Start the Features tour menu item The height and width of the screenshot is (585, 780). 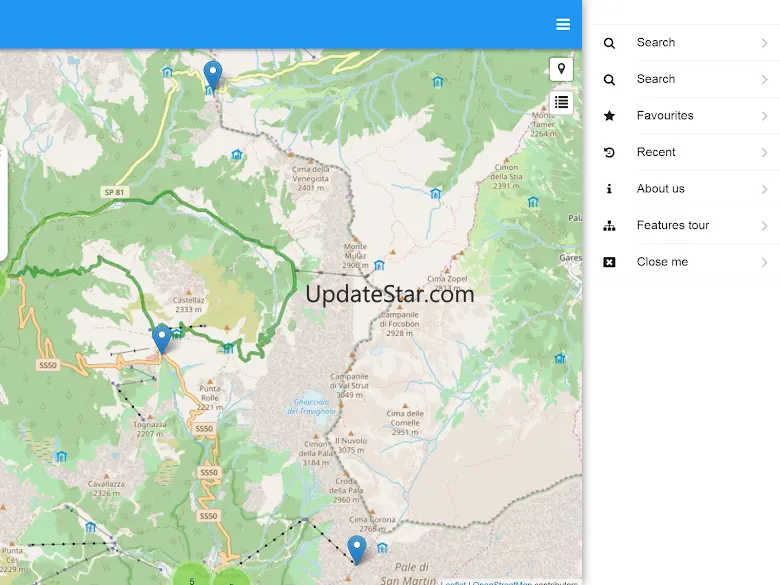(x=685, y=225)
